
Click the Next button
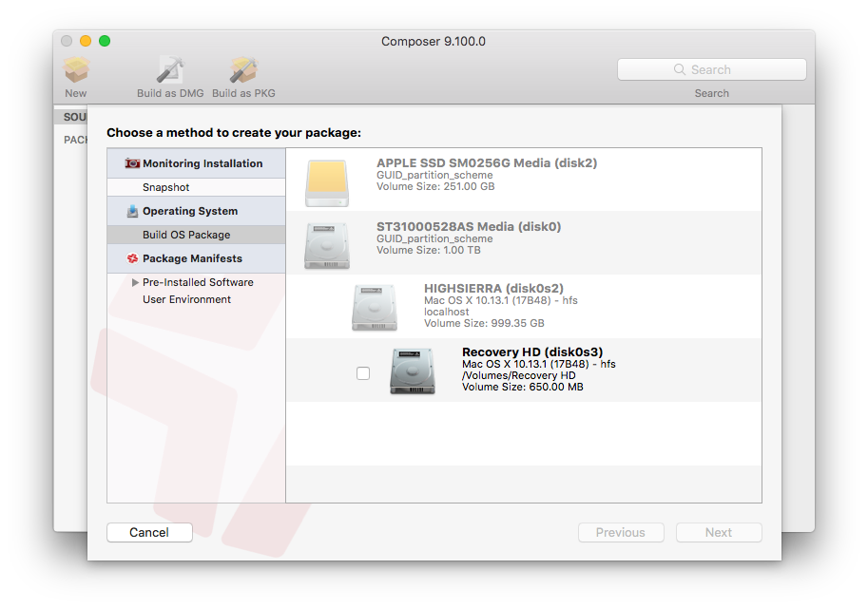point(719,532)
